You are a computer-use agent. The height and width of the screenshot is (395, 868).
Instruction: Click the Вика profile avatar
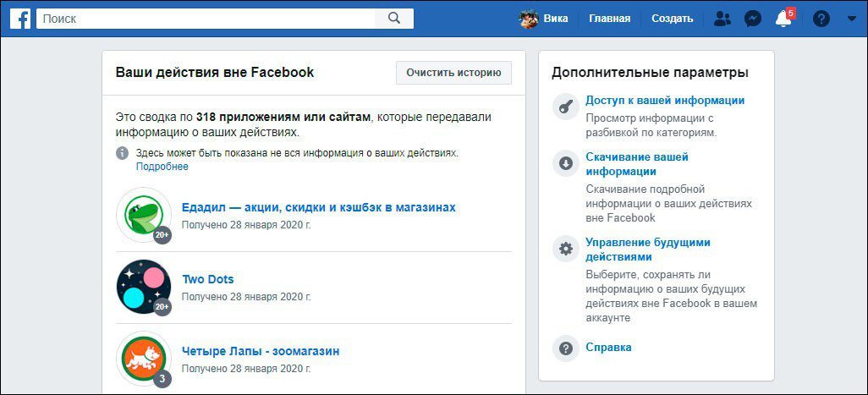pos(529,19)
